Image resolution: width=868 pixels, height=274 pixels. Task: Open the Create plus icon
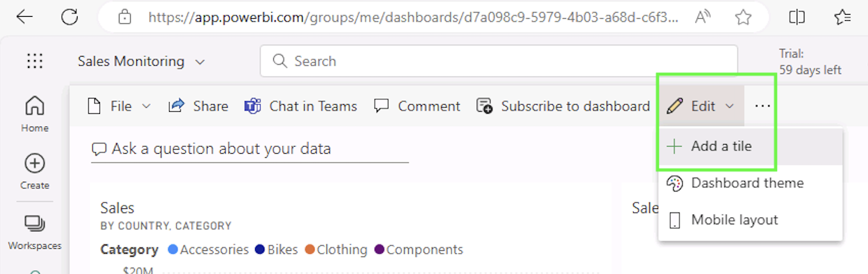pos(34,172)
